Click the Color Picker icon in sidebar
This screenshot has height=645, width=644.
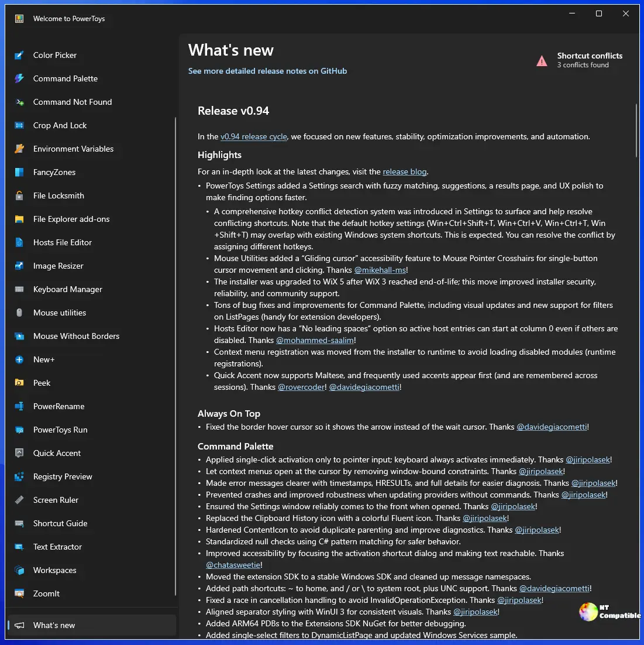point(19,55)
